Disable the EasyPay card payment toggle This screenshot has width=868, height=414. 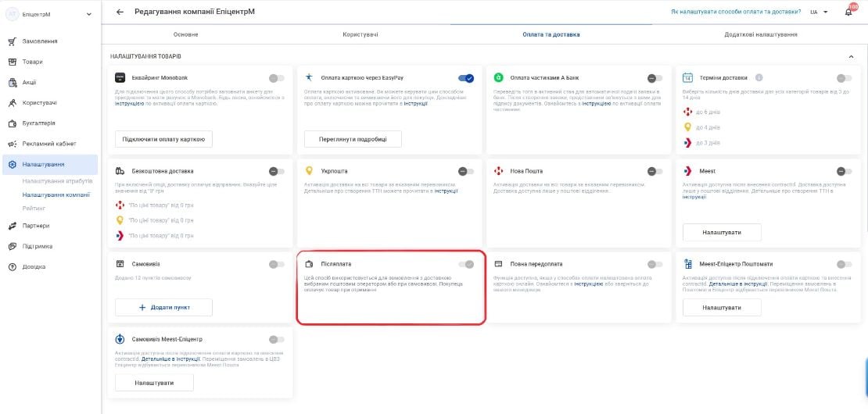pos(466,78)
